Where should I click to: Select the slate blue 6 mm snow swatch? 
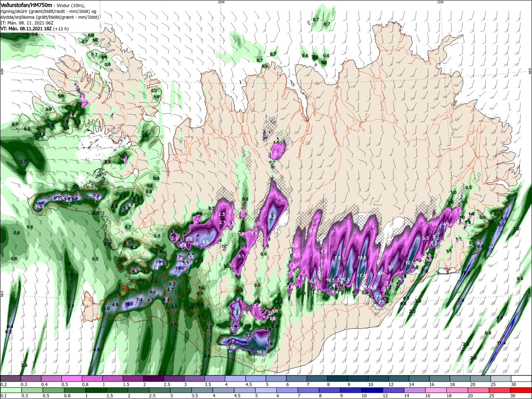click(x=296, y=379)
